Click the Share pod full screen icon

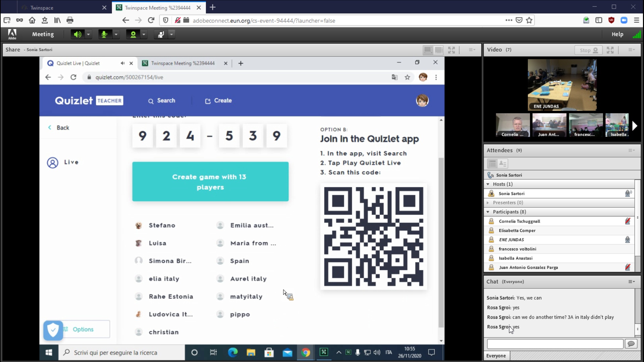[451, 50]
